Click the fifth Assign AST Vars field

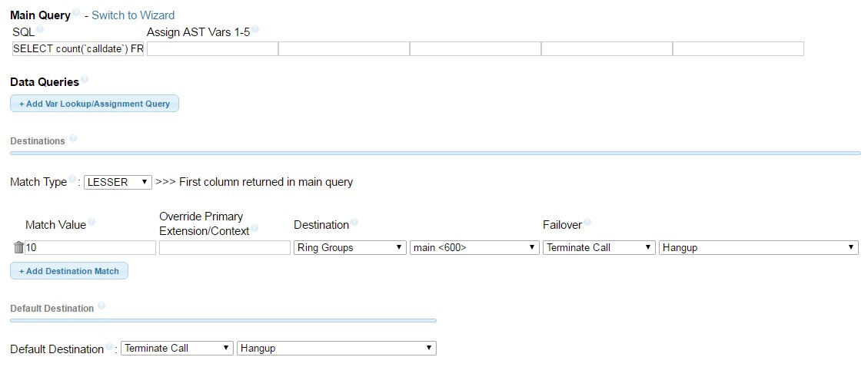[x=739, y=48]
